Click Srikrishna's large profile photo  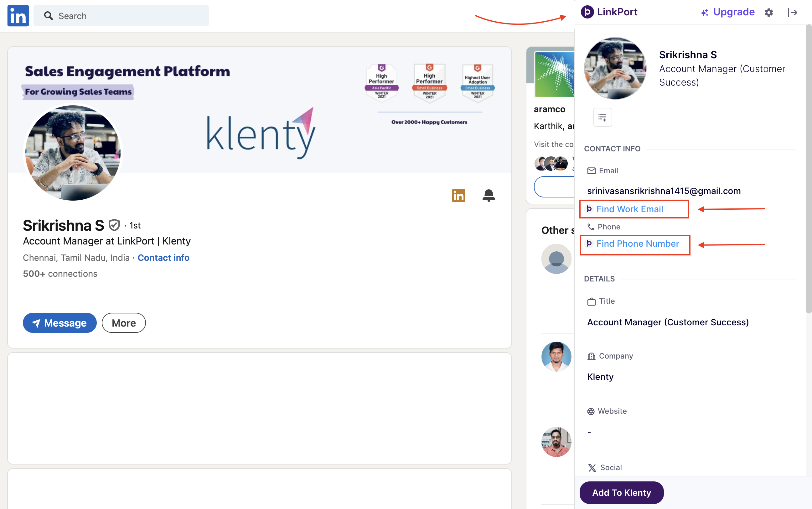73,153
